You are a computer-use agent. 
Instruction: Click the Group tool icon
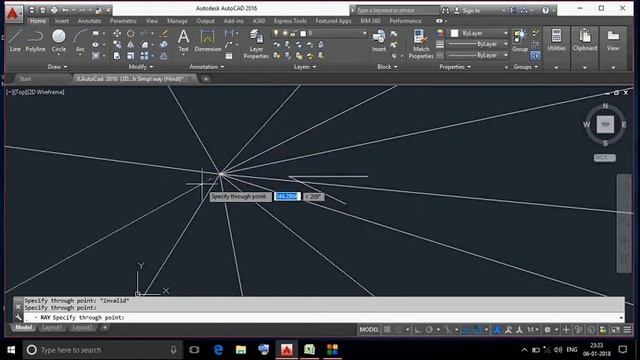coord(520,40)
